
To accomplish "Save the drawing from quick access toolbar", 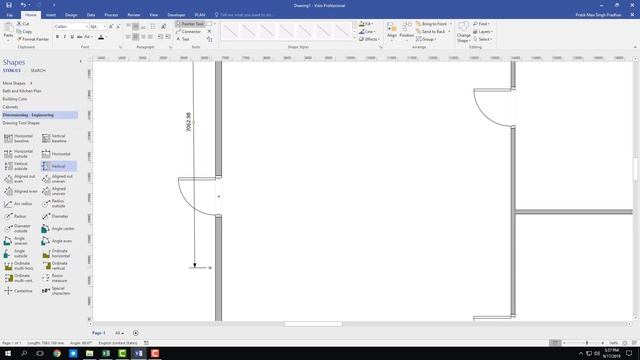I will click(x=9, y=5).
